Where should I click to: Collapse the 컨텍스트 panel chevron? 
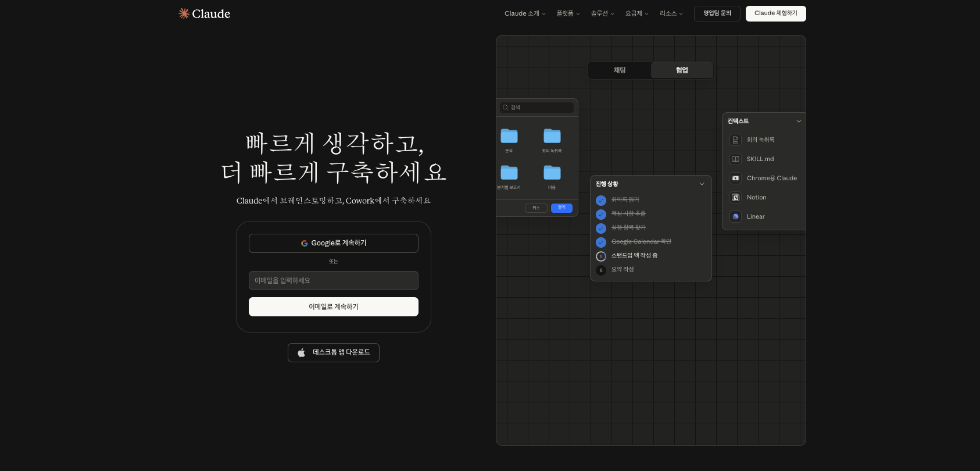(x=799, y=122)
